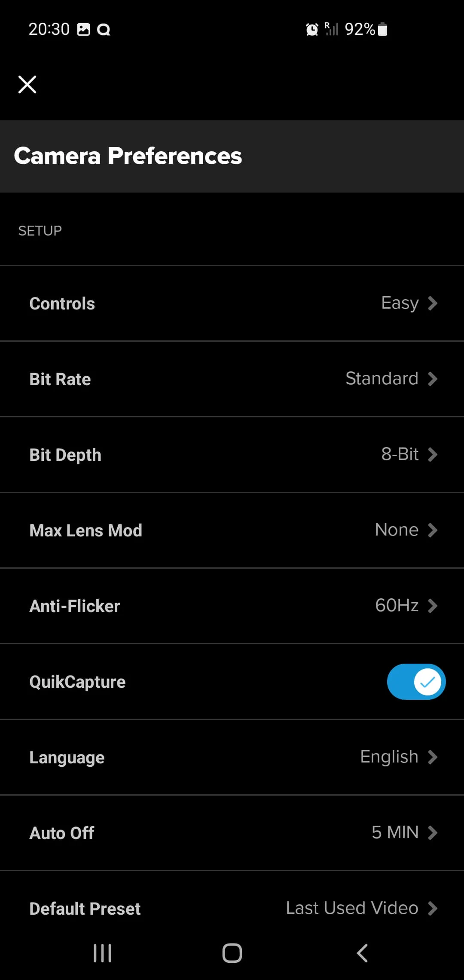Tap the gallery notification icon
Screen dimensions: 464x980
[83, 29]
